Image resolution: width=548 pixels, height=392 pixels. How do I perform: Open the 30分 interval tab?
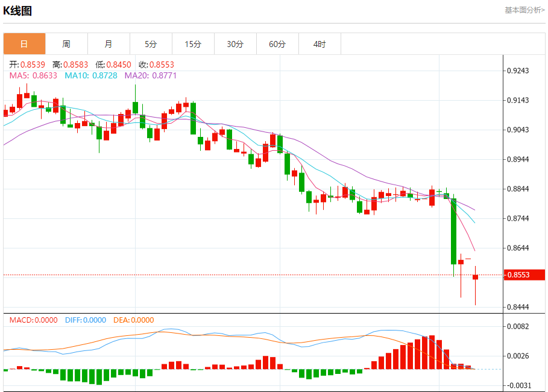235,44
